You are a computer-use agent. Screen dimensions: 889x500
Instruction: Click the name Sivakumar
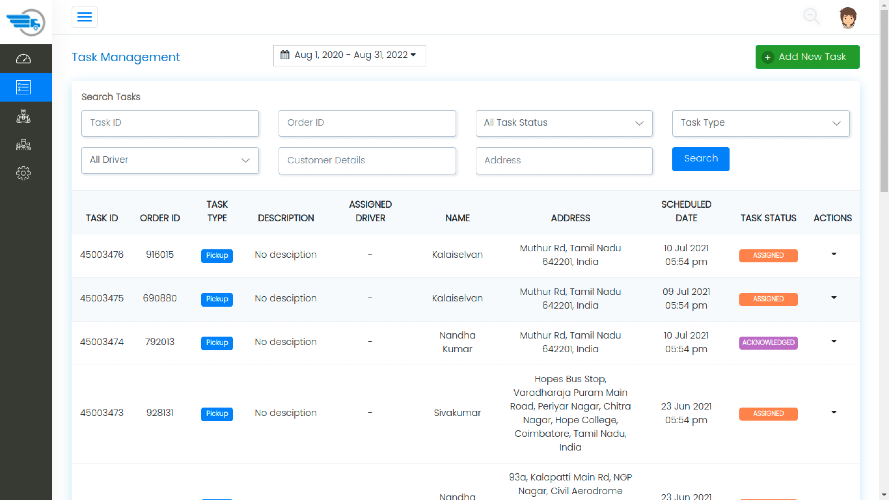pyautogui.click(x=458, y=413)
